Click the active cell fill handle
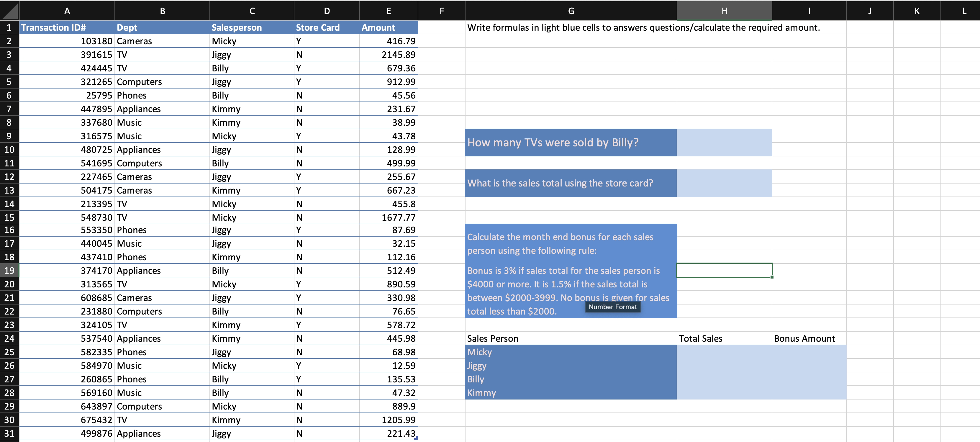980x442 pixels. point(772,277)
